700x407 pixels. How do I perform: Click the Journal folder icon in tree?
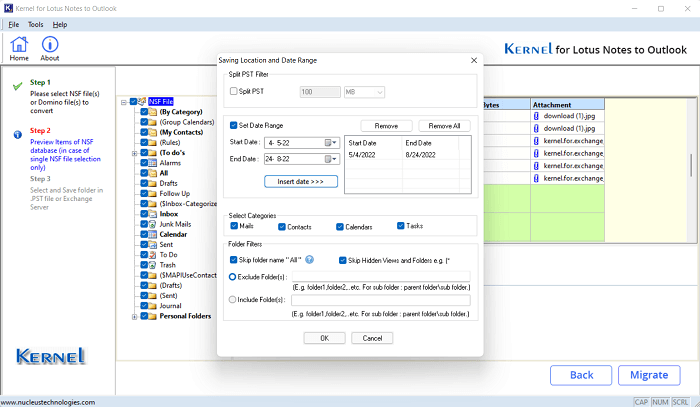(x=153, y=306)
